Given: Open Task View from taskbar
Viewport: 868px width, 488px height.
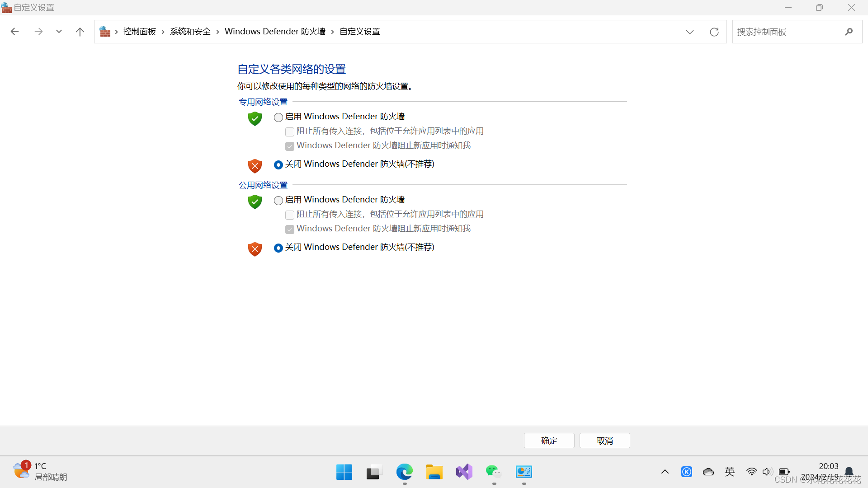Looking at the screenshot, I should click(x=374, y=472).
